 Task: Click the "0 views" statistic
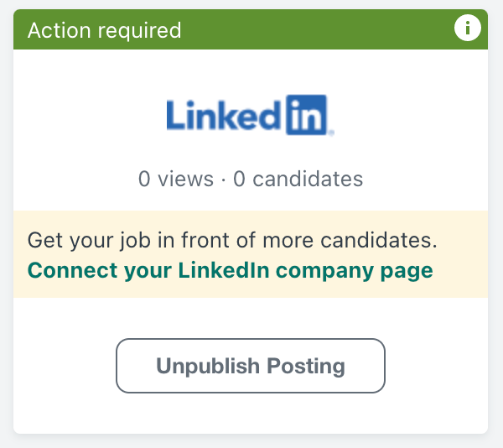point(176,179)
